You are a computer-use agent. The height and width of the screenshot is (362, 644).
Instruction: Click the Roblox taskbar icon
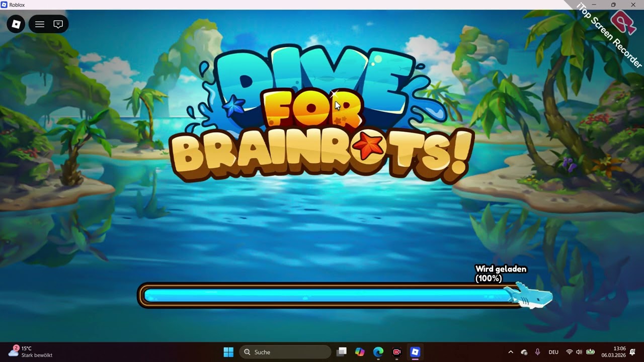point(415,352)
